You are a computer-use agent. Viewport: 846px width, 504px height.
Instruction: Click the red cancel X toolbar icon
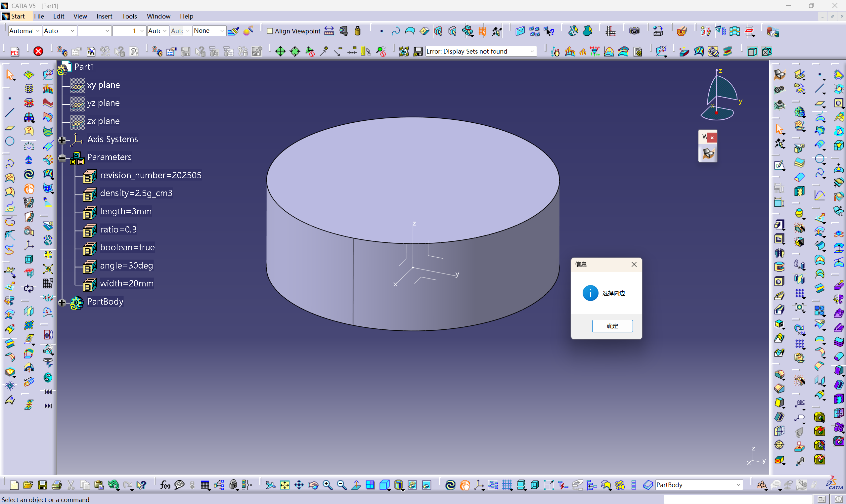point(38,51)
